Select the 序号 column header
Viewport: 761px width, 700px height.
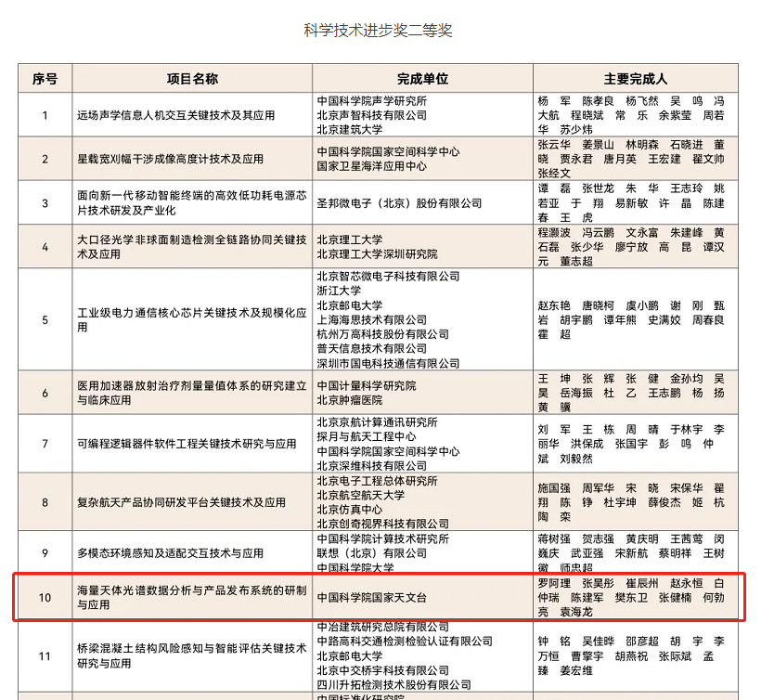click(44, 78)
